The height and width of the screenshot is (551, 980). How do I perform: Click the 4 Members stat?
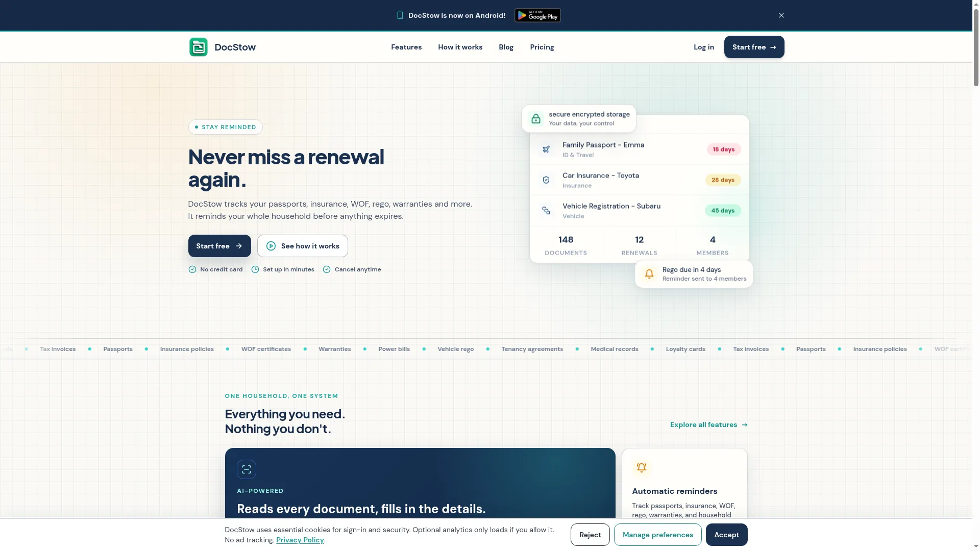click(x=713, y=245)
